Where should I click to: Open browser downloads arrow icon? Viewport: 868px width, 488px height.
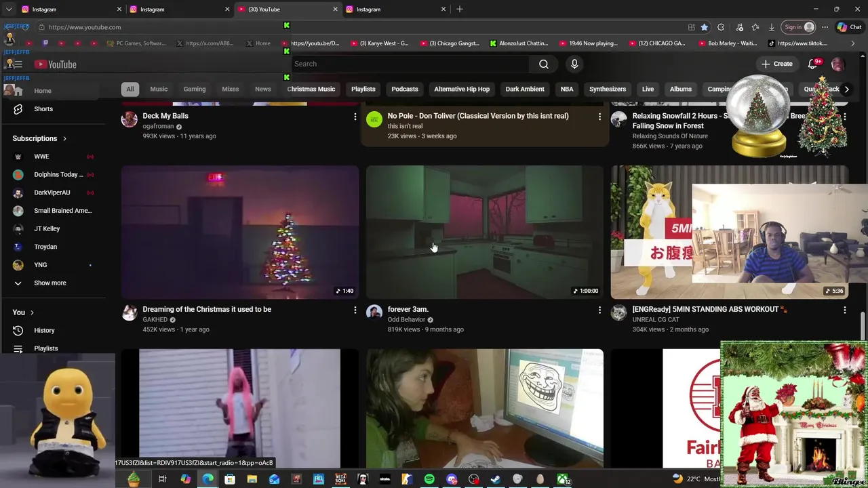(x=772, y=27)
